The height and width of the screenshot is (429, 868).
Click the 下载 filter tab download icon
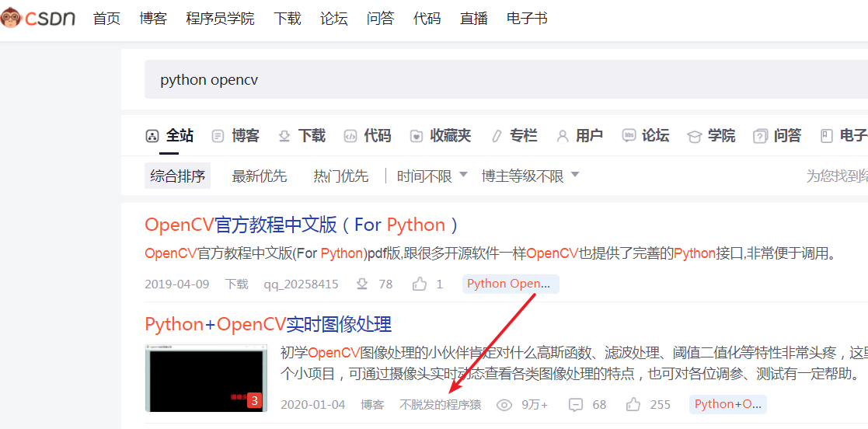pos(284,136)
